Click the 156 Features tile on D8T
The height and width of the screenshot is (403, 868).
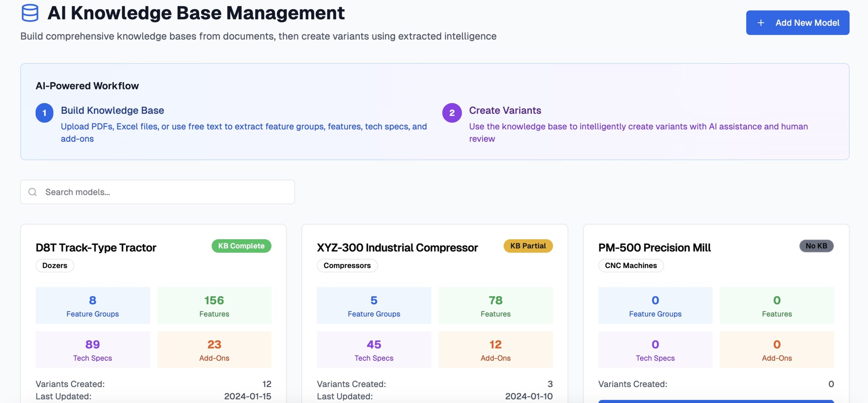214,305
